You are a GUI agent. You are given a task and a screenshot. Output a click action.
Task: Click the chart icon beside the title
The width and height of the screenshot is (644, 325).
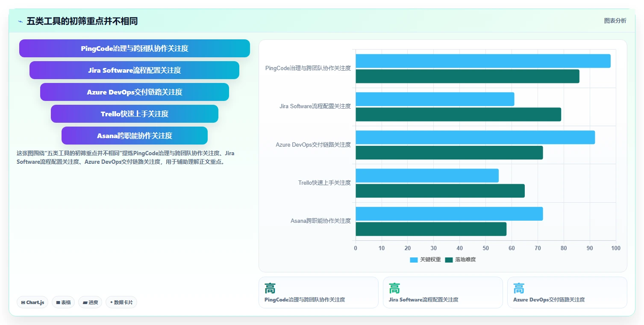click(x=20, y=21)
